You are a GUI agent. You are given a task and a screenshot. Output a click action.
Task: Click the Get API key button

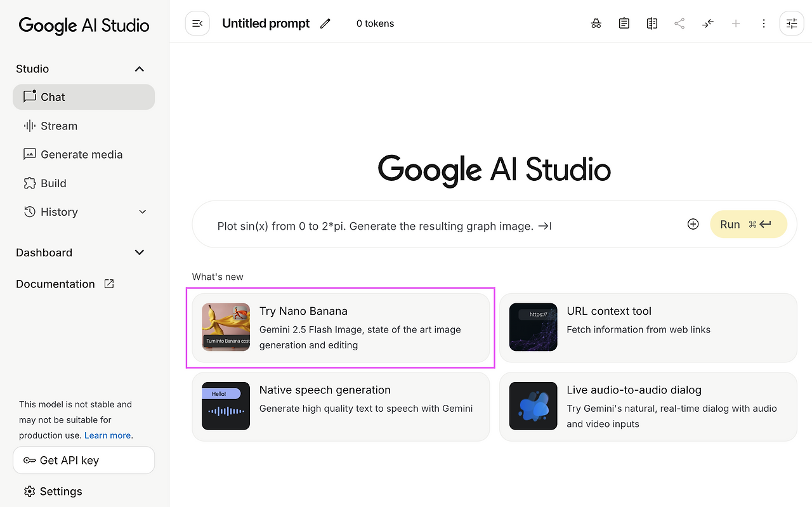point(84,460)
